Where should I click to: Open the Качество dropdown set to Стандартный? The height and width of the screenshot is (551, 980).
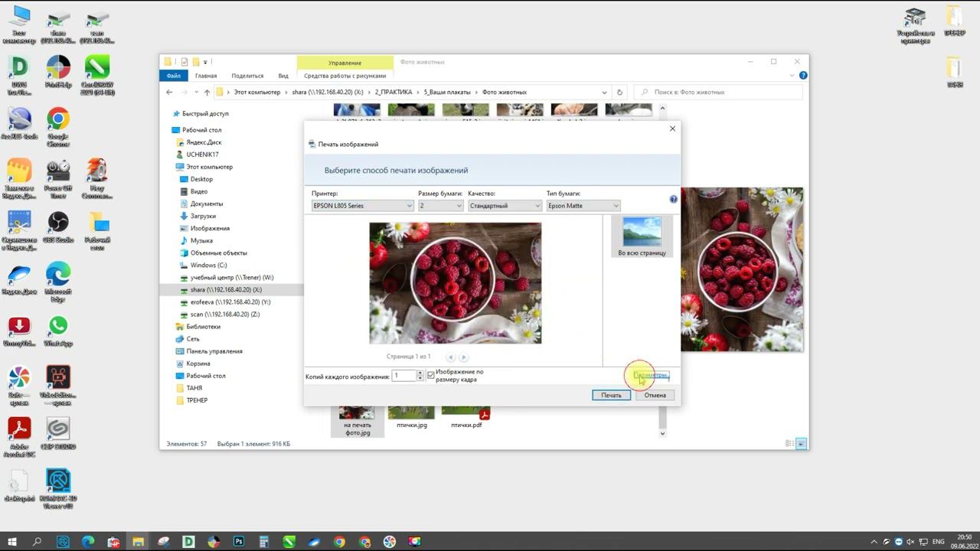tap(505, 206)
